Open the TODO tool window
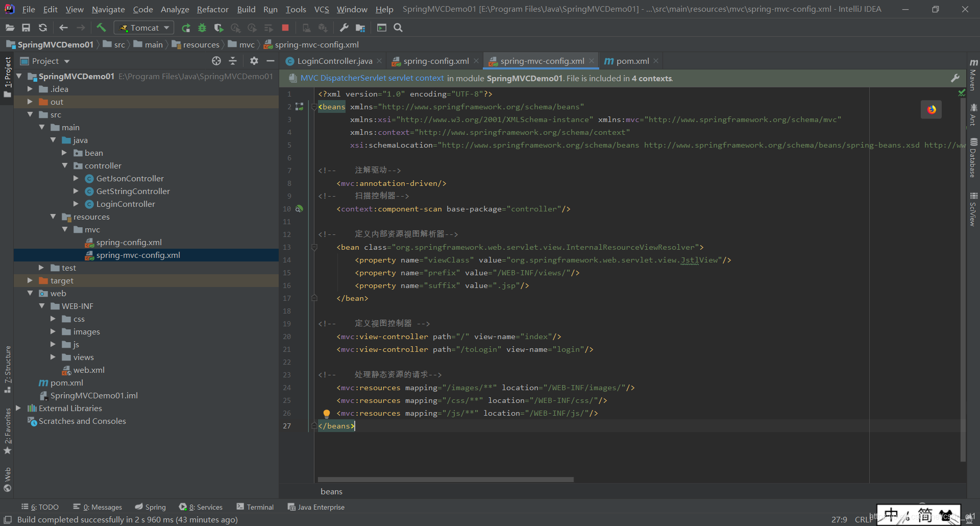The image size is (980, 526). (40, 507)
